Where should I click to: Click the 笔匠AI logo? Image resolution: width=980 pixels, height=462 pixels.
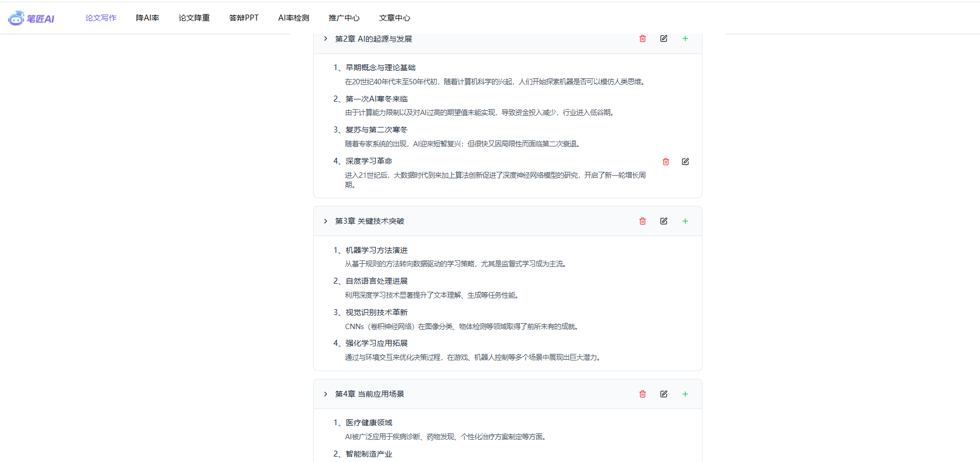point(31,18)
